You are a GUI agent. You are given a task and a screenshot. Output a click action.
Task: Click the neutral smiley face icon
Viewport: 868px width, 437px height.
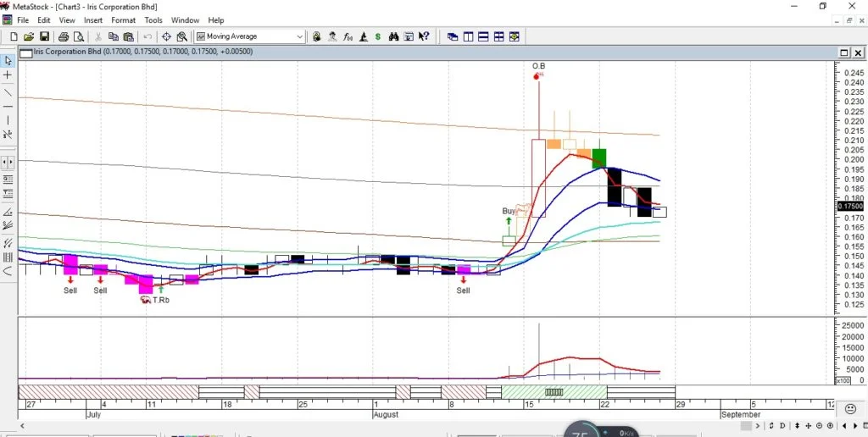coord(851,408)
